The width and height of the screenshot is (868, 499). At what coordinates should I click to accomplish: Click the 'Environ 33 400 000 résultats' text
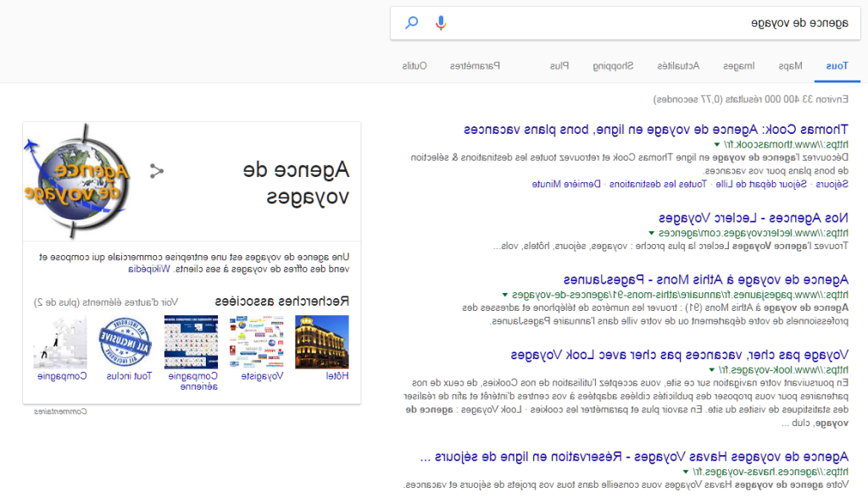coord(751,100)
